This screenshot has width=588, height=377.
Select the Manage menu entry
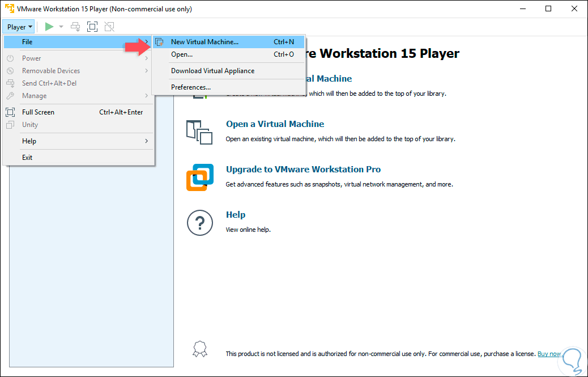click(x=78, y=96)
